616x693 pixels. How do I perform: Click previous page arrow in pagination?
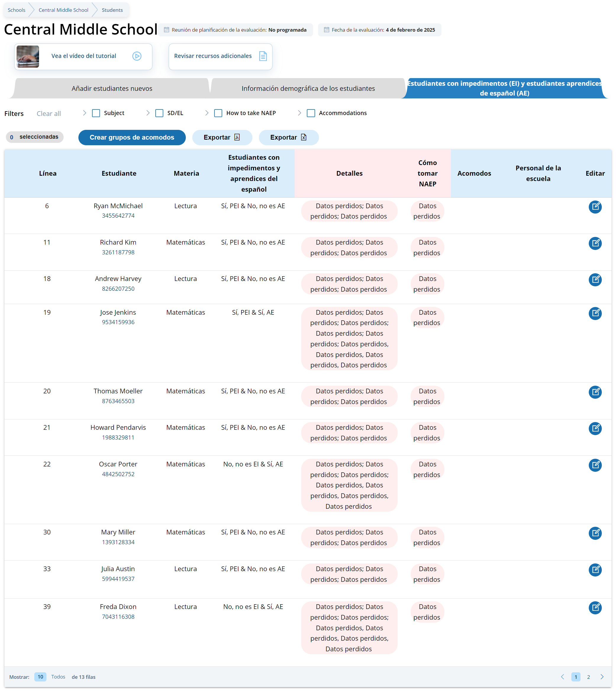562,677
